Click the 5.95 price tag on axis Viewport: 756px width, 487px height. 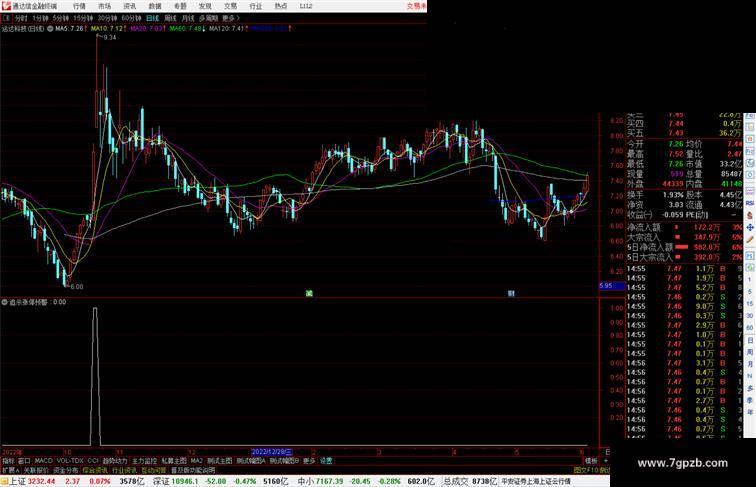(611, 286)
